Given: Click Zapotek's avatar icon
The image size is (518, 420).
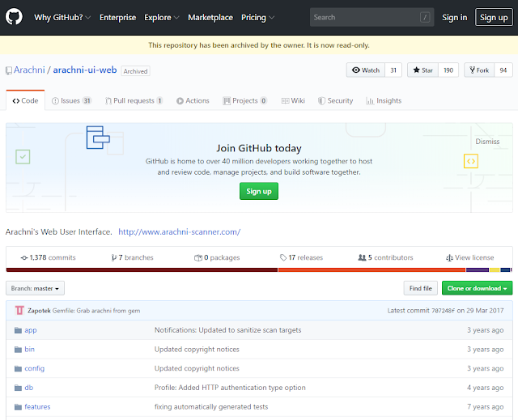Looking at the screenshot, I should [19, 311].
